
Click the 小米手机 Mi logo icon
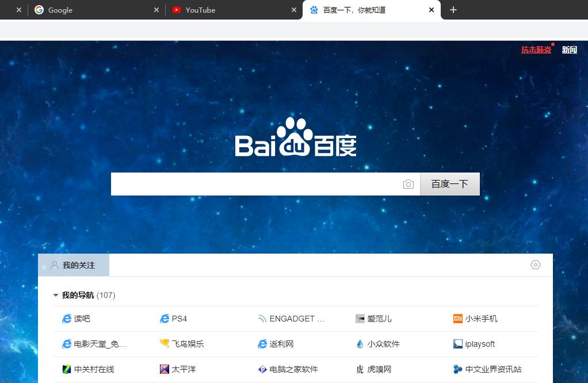pyautogui.click(x=458, y=319)
